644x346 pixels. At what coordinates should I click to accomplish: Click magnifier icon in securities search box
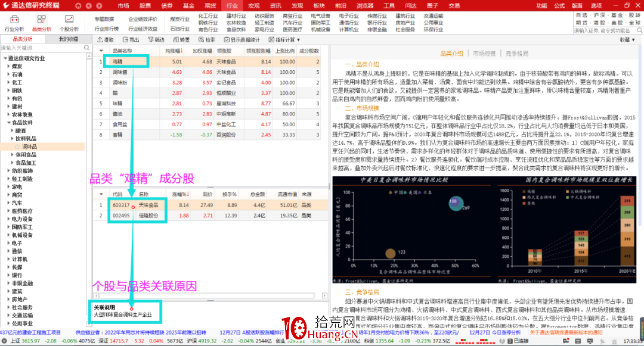pyautogui.click(x=639, y=31)
